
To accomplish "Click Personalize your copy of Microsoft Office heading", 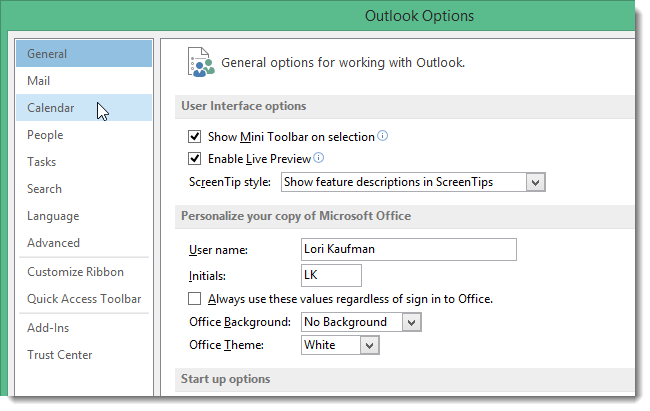I will pyautogui.click(x=296, y=216).
